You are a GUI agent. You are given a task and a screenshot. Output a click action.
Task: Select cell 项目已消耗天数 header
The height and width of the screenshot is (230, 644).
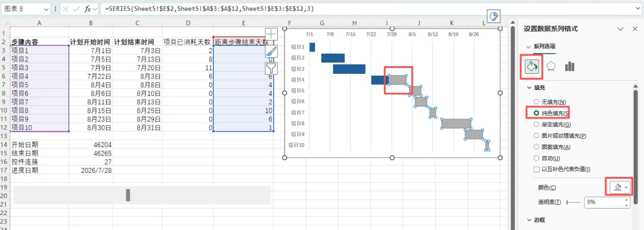(x=188, y=42)
